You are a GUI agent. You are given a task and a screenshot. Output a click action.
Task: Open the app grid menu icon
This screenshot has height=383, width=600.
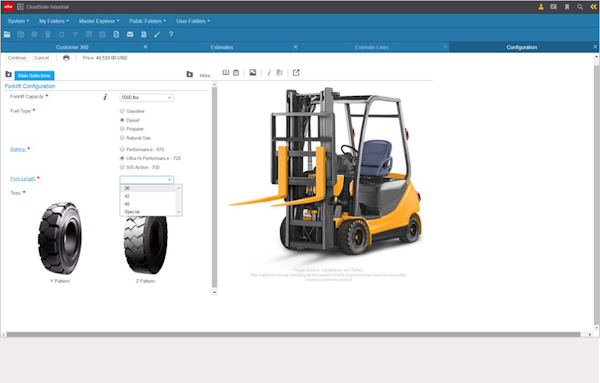pos(20,7)
